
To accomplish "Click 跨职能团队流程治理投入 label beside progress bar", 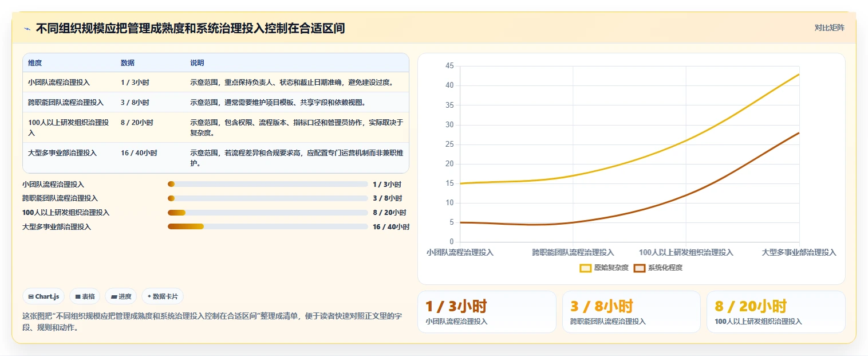I will (60, 198).
